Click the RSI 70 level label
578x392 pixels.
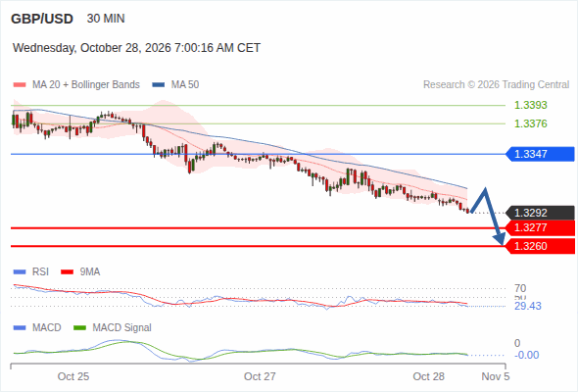[520, 288]
